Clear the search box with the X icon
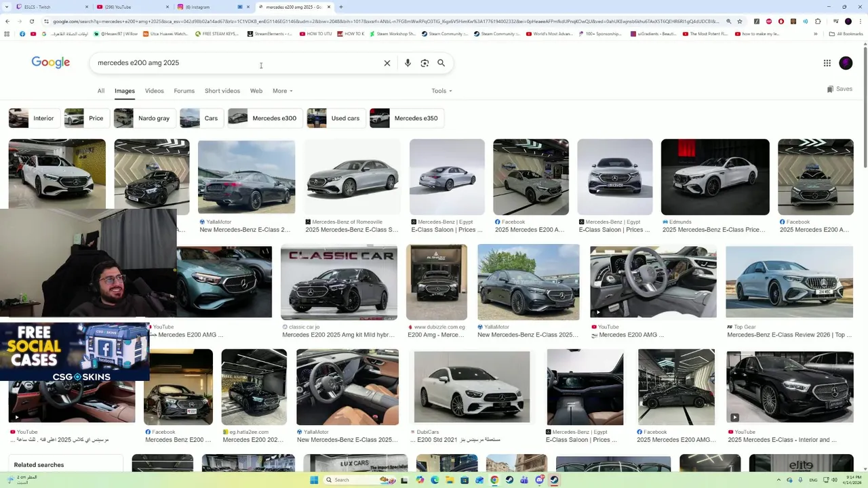The height and width of the screenshot is (488, 868). coord(387,63)
